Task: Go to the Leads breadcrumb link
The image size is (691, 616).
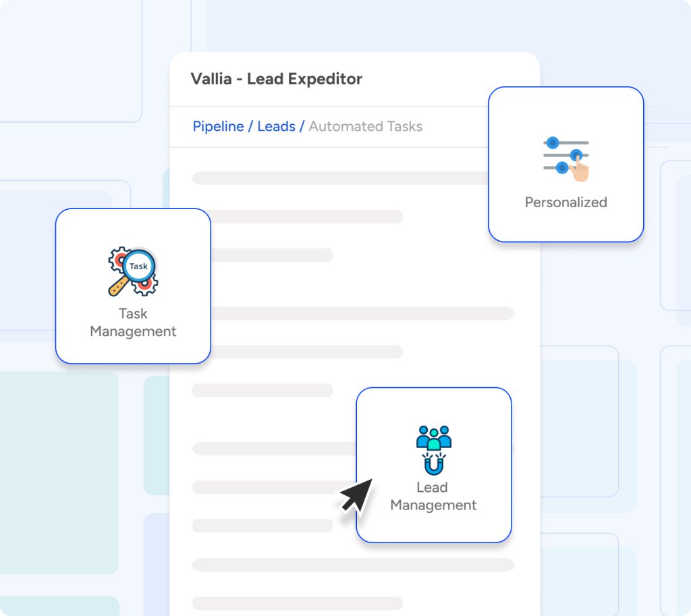Action: 276,126
